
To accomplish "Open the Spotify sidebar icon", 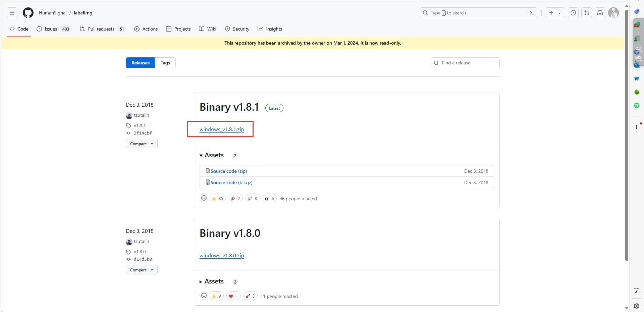I will coord(637,105).
